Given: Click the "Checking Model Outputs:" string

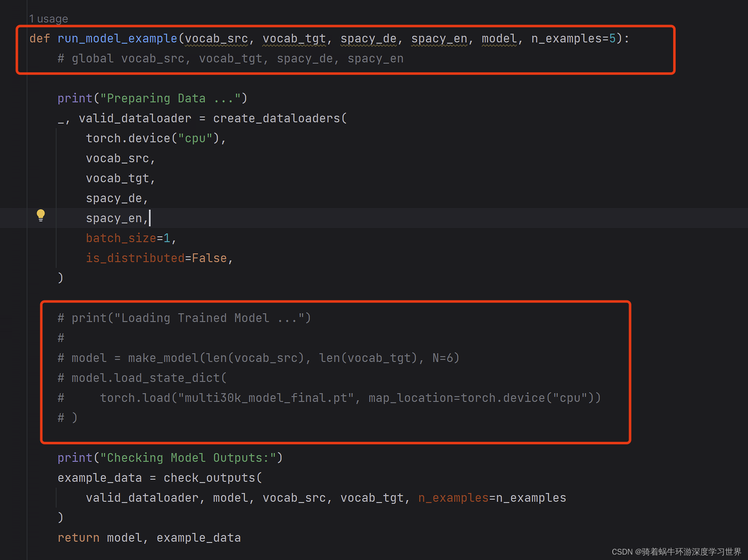Looking at the screenshot, I should point(188,458).
